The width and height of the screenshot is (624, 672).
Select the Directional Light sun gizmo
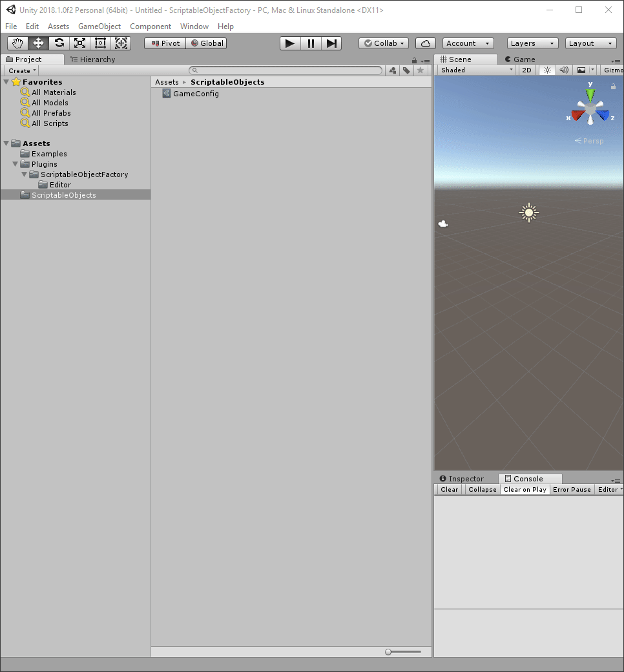529,213
